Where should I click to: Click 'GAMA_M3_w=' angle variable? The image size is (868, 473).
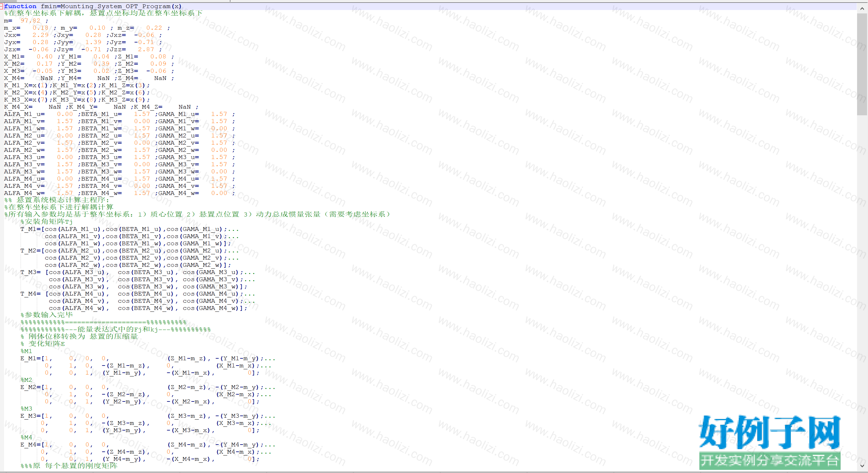click(179, 172)
